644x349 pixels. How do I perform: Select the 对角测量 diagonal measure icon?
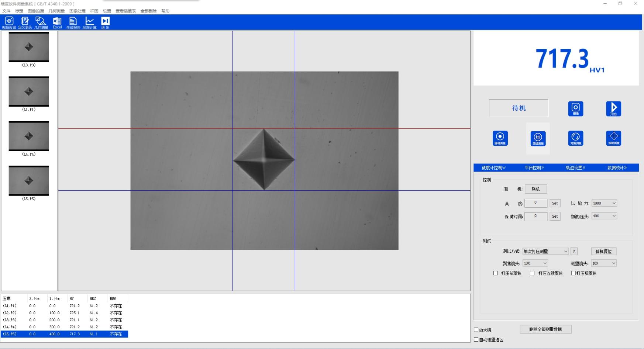click(575, 138)
